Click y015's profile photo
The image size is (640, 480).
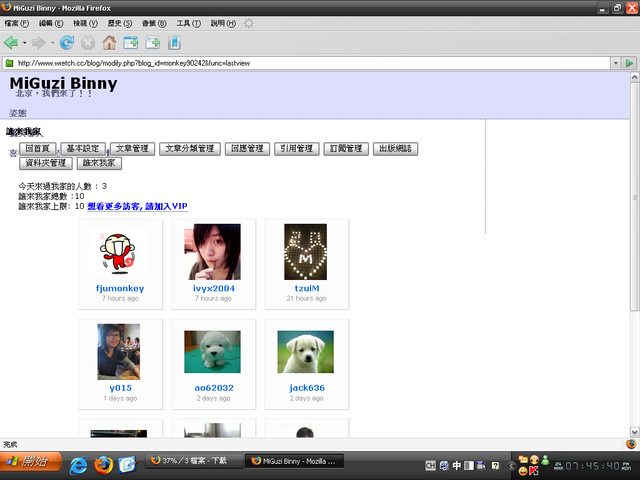[118, 351]
